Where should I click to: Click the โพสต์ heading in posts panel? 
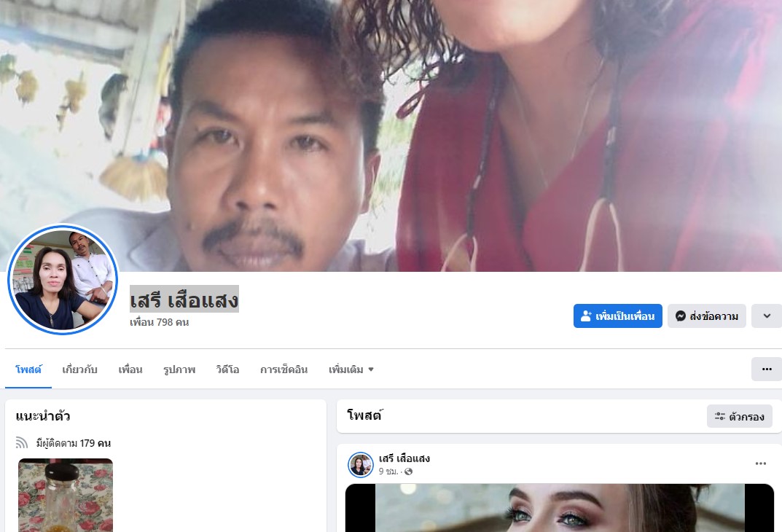tap(364, 415)
